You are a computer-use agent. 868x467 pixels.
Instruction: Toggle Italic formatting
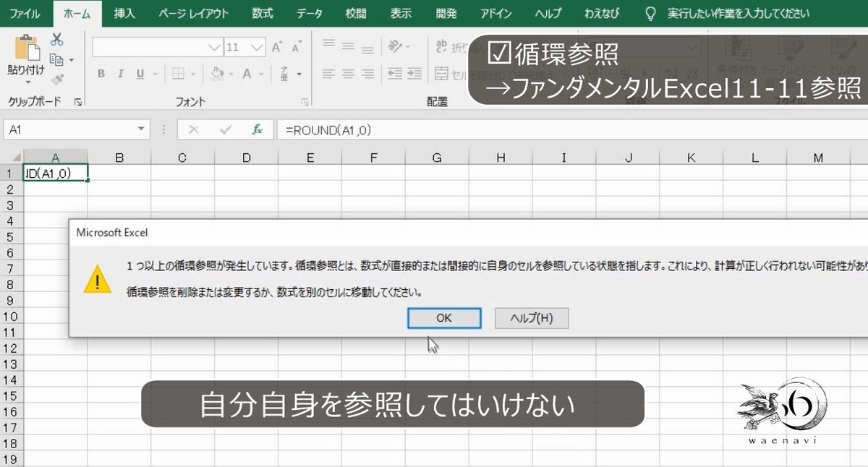pyautogui.click(x=120, y=74)
